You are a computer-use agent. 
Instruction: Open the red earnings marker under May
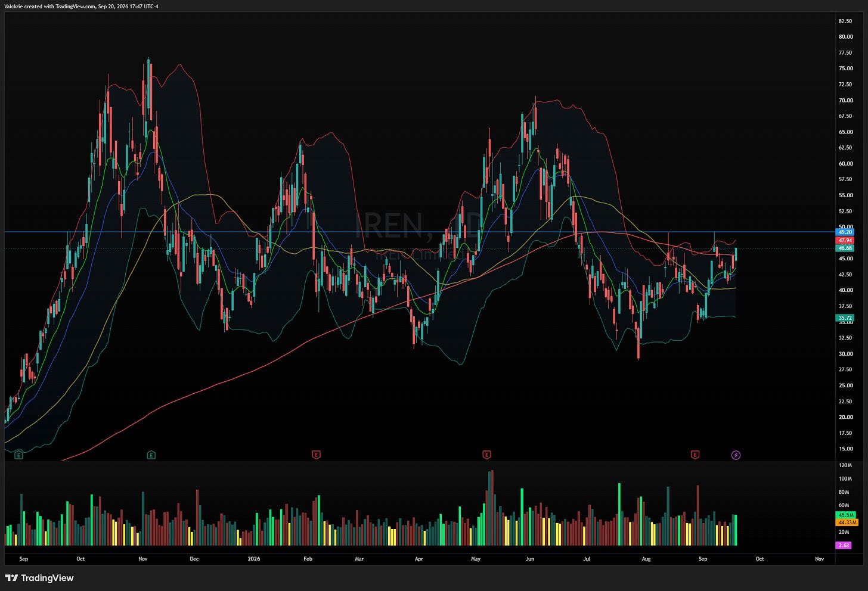point(486,455)
